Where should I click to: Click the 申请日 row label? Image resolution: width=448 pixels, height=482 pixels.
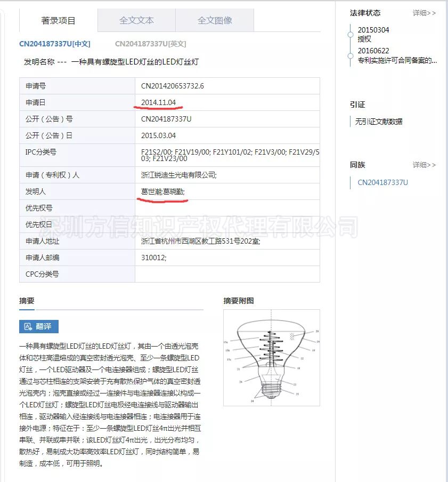(x=36, y=102)
